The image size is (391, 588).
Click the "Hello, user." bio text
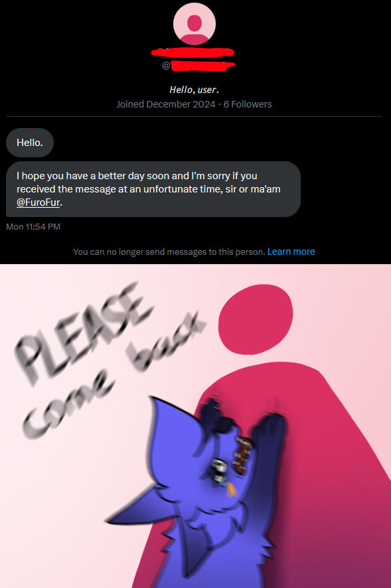(194, 90)
